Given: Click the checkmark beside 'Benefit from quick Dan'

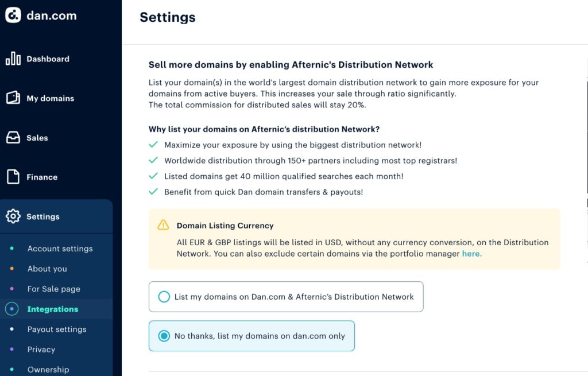Looking at the screenshot, I should 153,192.
